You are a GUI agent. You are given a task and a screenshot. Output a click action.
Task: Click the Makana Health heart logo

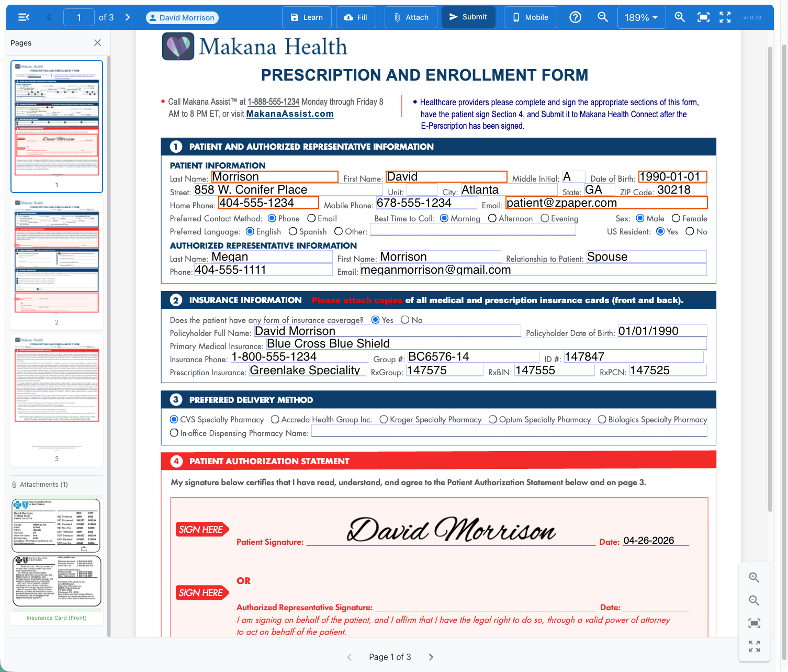coord(178,46)
